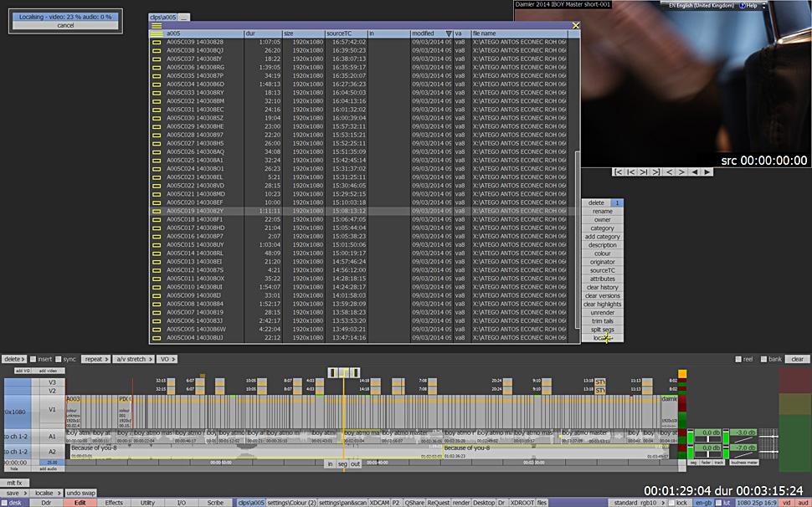Image resolution: width=812 pixels, height=507 pixels.
Task: Click the play forward transport button
Action: pos(707,172)
